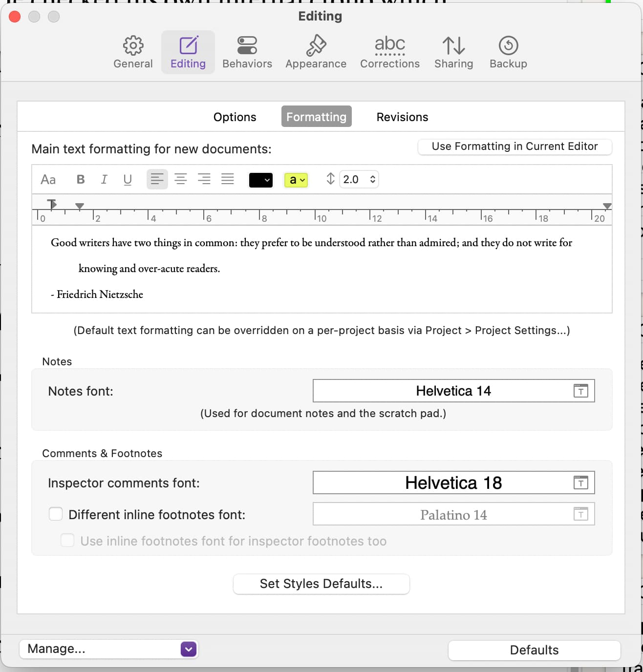Open the Appearance preferences pane

point(316,52)
